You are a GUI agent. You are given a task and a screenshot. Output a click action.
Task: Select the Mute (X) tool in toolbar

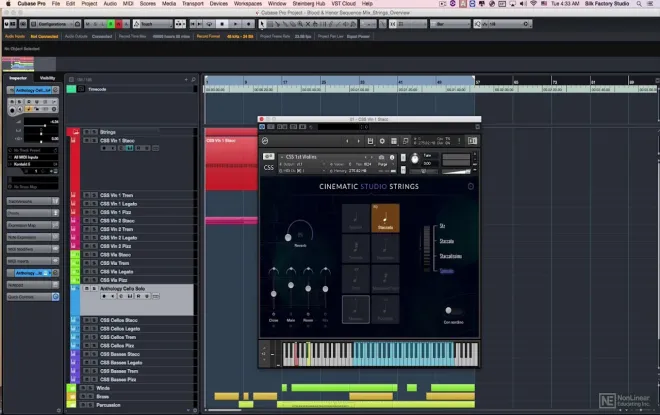click(x=308, y=24)
